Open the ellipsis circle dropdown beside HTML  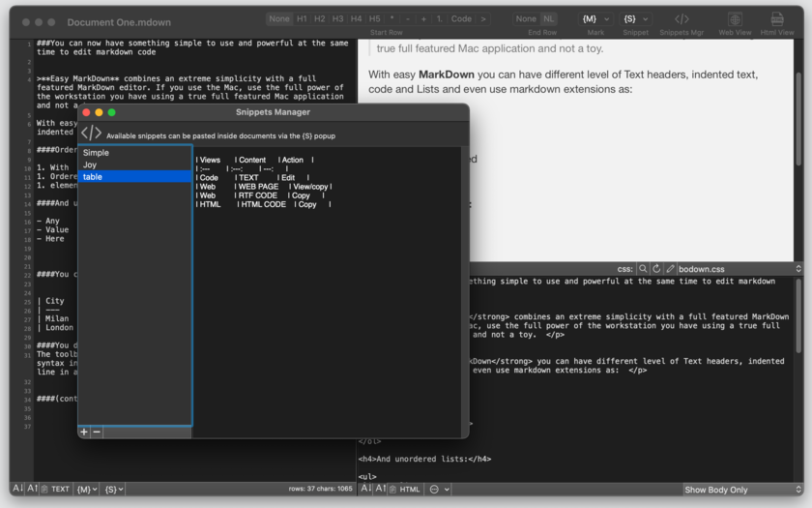coord(440,489)
